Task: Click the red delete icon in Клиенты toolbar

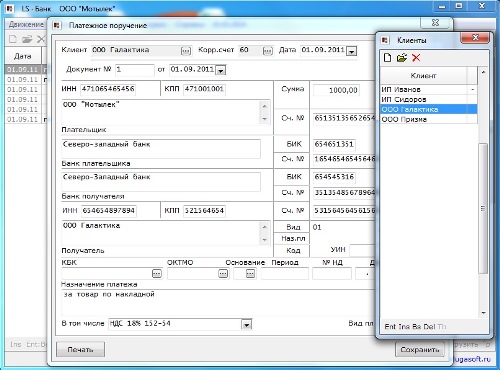Action: [416, 58]
